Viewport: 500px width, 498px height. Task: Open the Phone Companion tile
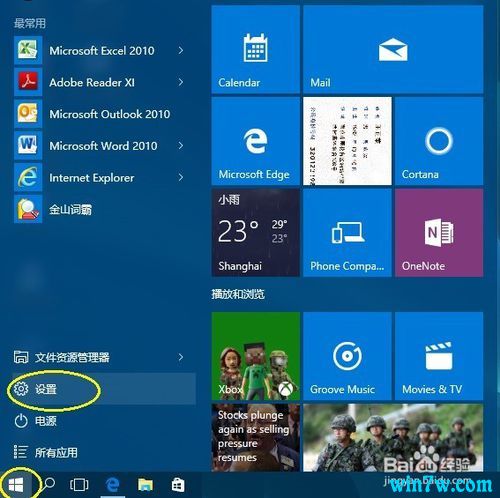(x=347, y=233)
